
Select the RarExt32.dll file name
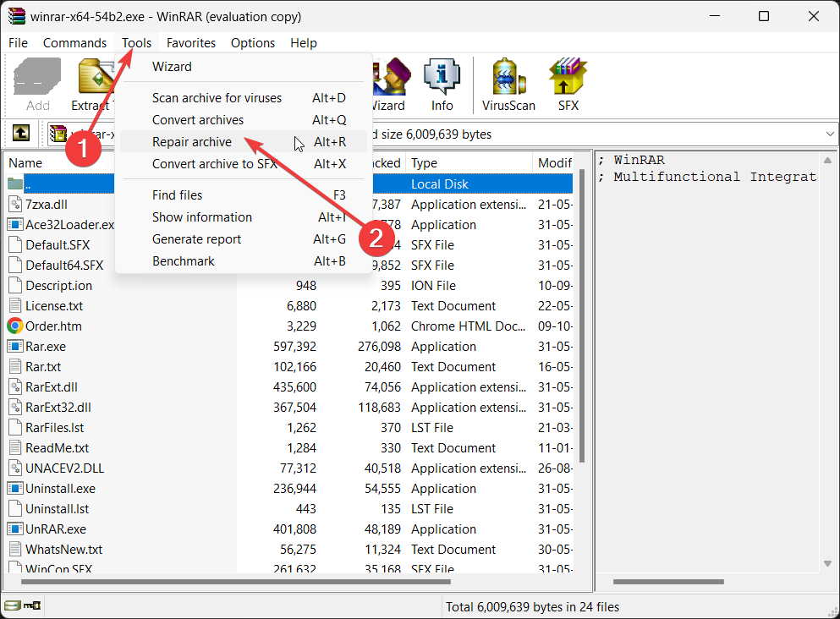click(58, 407)
